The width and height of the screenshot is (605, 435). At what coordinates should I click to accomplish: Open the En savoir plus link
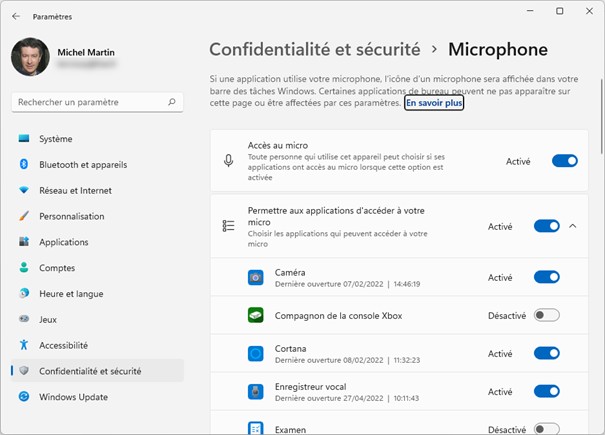tap(434, 103)
